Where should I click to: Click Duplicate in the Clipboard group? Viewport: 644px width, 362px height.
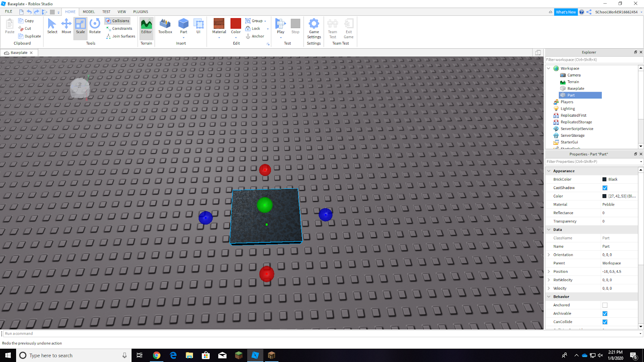tap(29, 36)
